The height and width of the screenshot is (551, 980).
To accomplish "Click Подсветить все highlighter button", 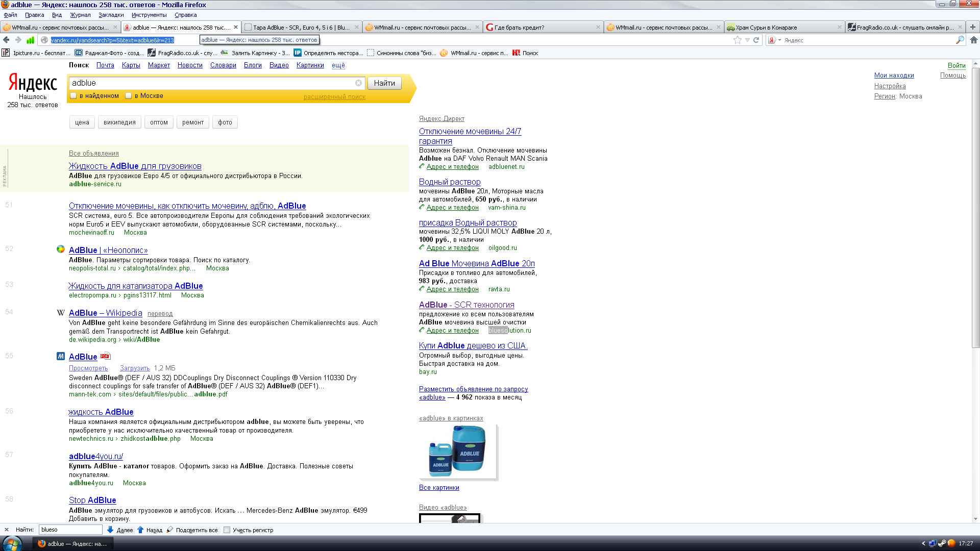I will coord(192,530).
